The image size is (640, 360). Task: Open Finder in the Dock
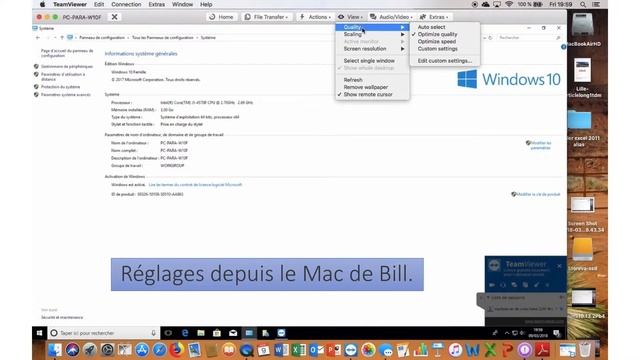55,350
